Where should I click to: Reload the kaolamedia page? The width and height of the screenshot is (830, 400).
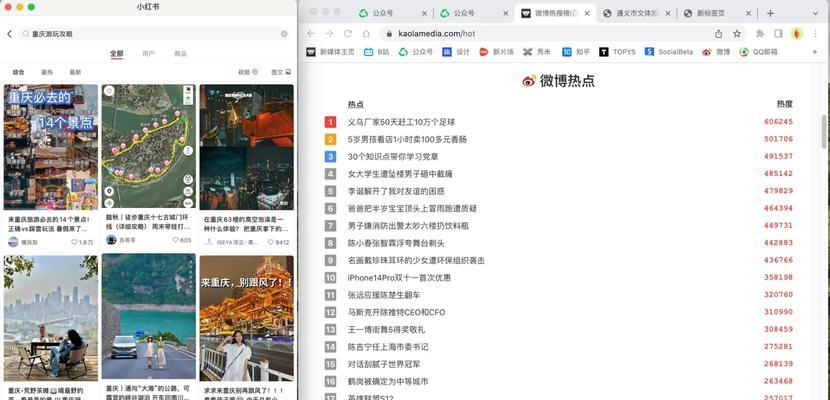[348, 34]
